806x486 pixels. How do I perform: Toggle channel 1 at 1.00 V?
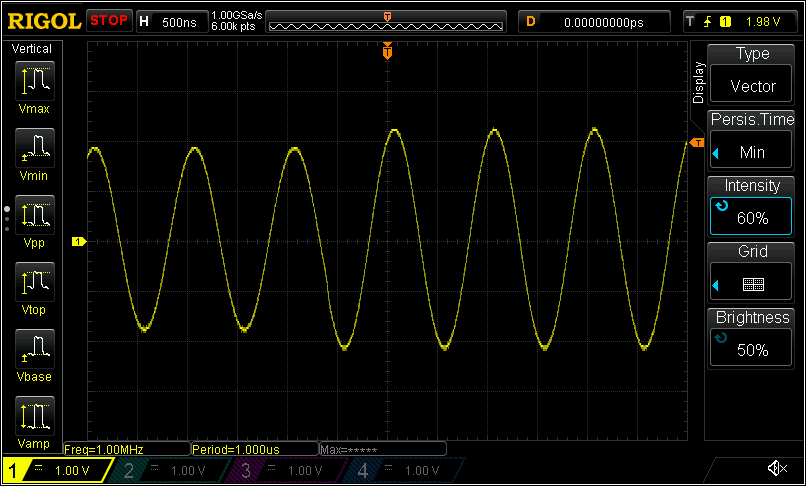point(55,470)
